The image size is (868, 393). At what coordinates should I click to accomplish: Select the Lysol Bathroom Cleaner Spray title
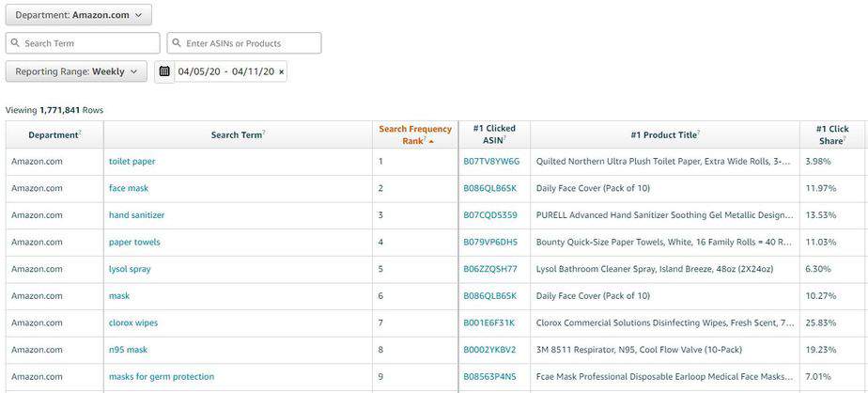(655, 269)
